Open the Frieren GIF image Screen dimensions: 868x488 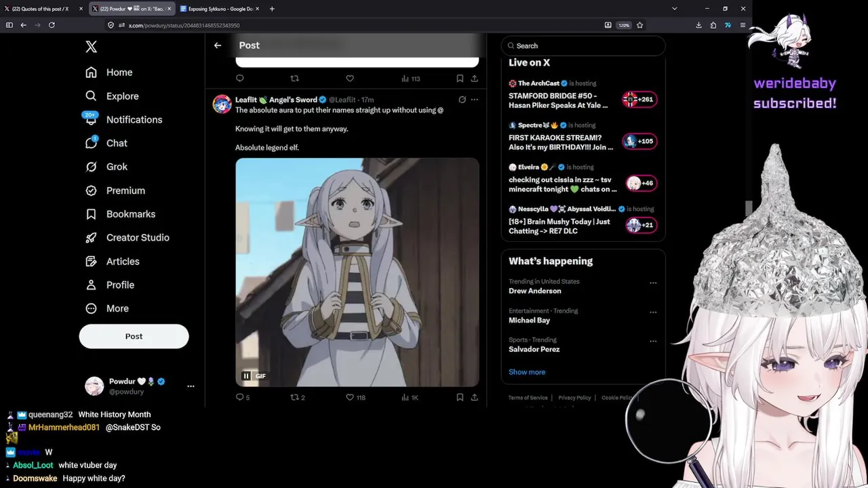pos(357,272)
